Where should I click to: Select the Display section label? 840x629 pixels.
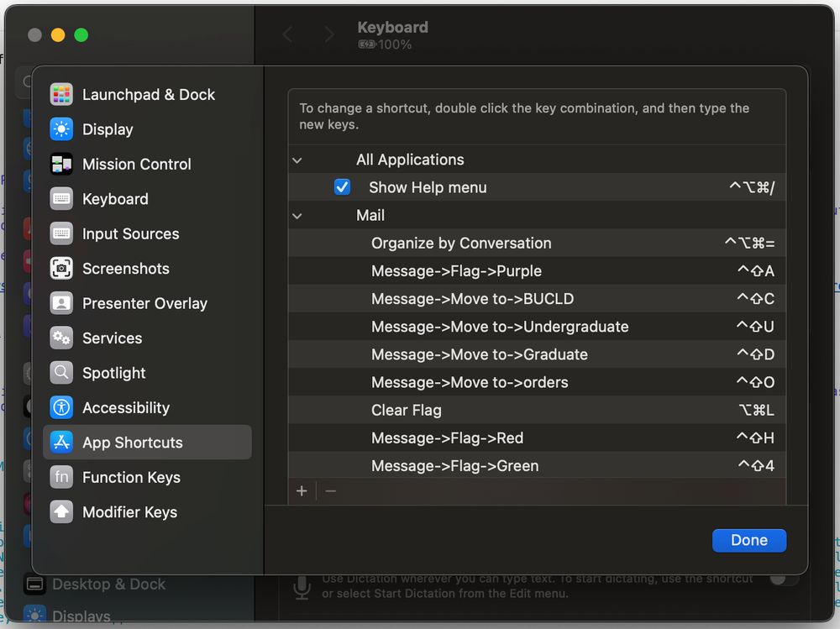[x=108, y=129]
